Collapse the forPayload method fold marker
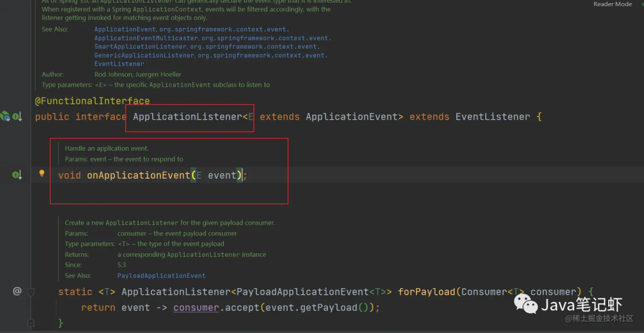This screenshot has height=333, width=644. coord(31,292)
